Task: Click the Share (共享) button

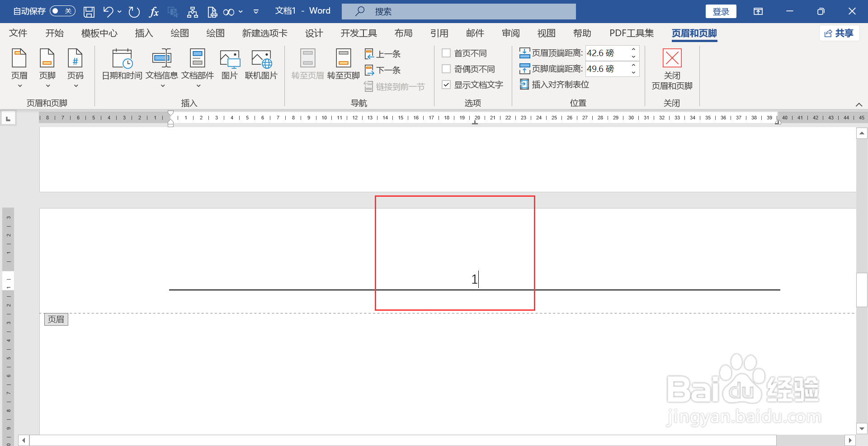Action: pos(839,33)
